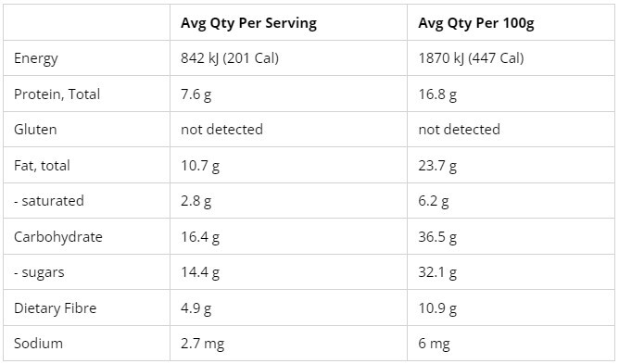Screen dimensions: 619x364
Task: Click the 7.6 g protein serving value
Action: (x=196, y=94)
